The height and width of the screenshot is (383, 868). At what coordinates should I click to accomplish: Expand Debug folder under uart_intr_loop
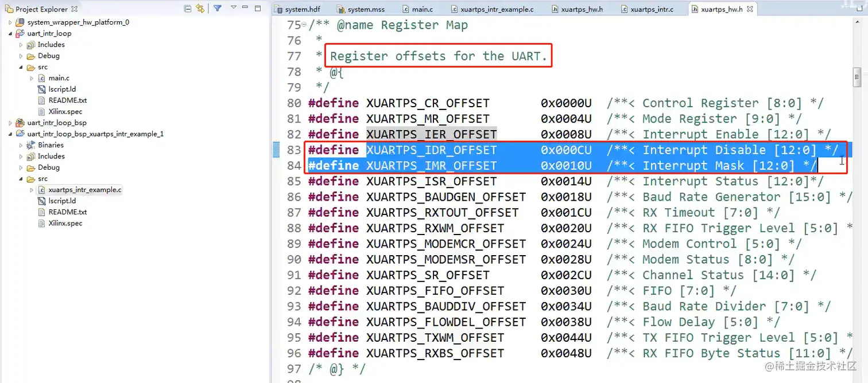tap(21, 56)
